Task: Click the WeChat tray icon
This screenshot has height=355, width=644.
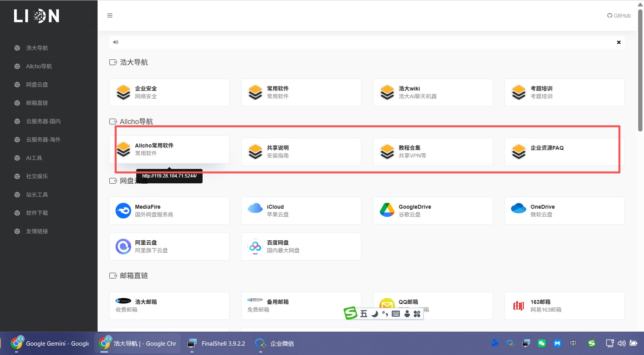Action: point(542,343)
